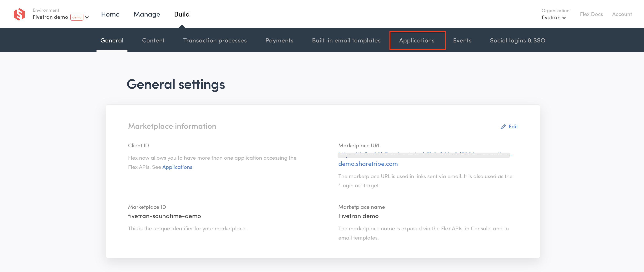Click the Marketplace name label
644x272 pixels.
[361, 207]
